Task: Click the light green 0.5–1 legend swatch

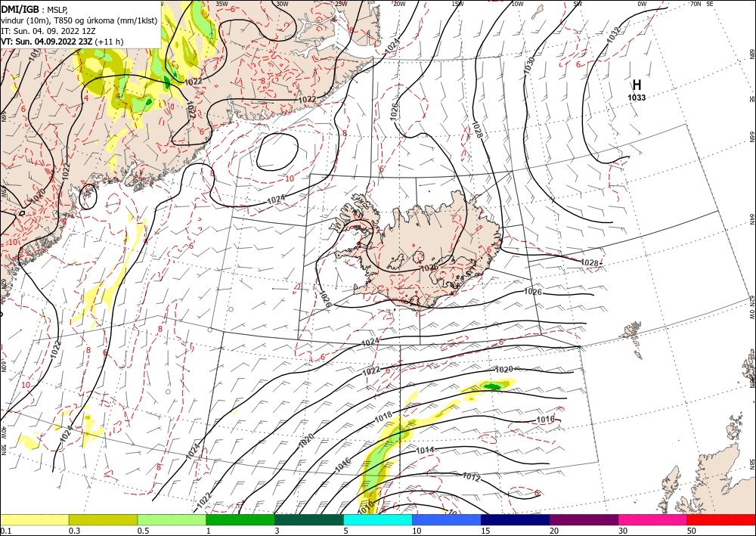Action: coord(172,519)
